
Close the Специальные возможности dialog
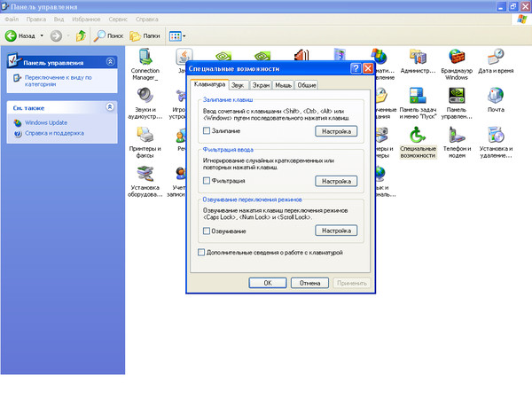[368, 68]
